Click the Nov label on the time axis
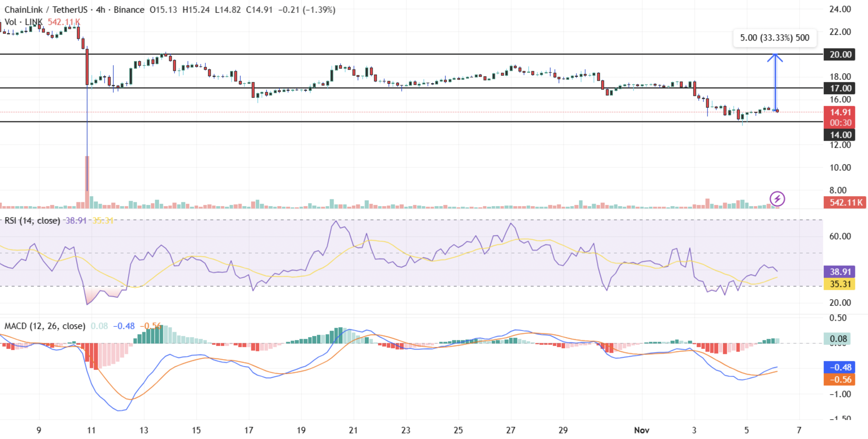Viewport: 868px width, 439px height. 642,430
